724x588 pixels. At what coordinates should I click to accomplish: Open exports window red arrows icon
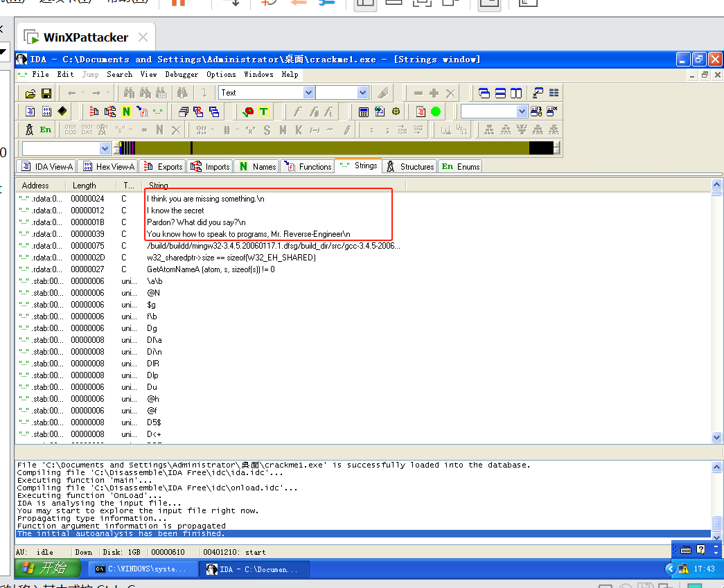(94, 112)
